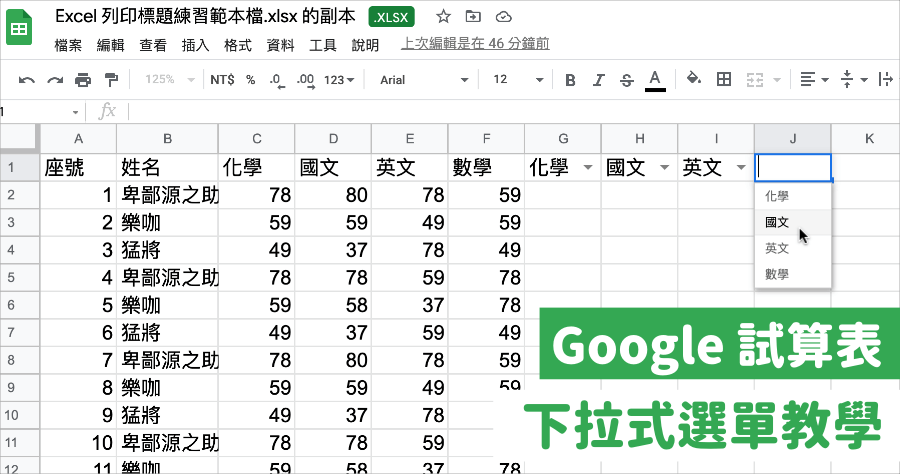Click the active cell J1 input
The width and height of the screenshot is (900, 474).
click(x=793, y=168)
